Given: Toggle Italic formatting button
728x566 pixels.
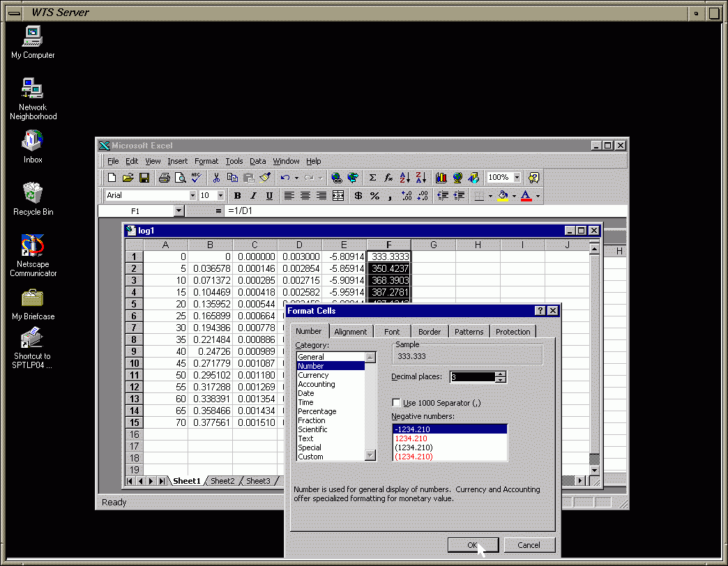Looking at the screenshot, I should tap(252, 196).
